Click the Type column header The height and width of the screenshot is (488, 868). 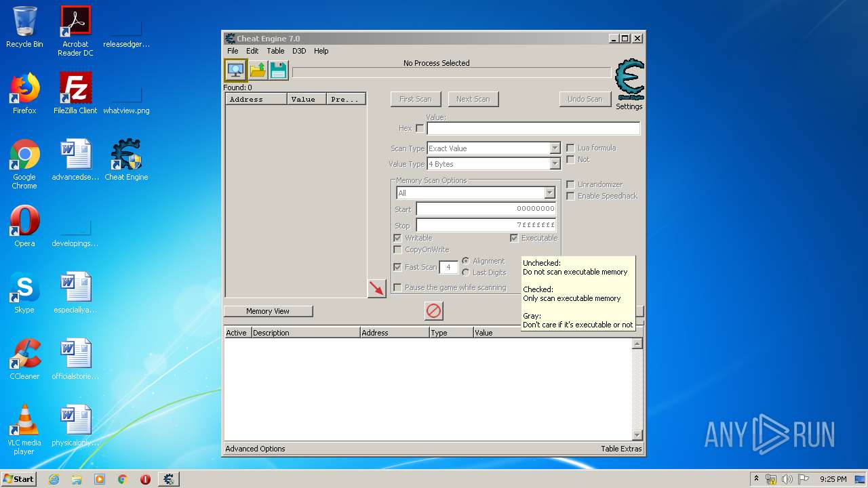click(x=451, y=333)
